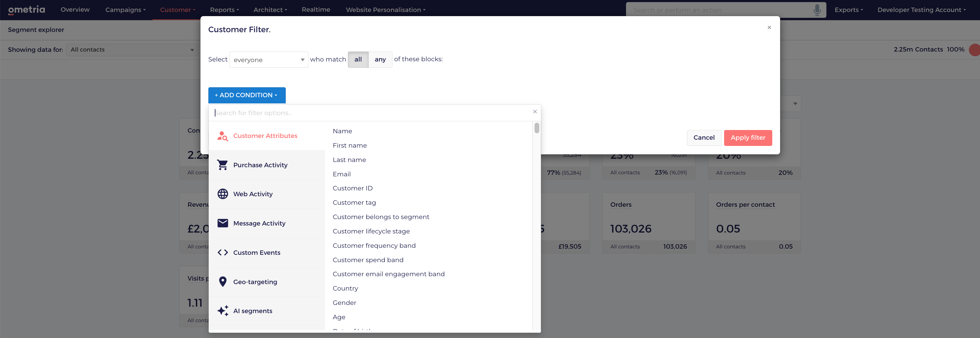The width and height of the screenshot is (980, 338).
Task: Choose the 'Customer tag' filter option
Action: click(x=354, y=203)
